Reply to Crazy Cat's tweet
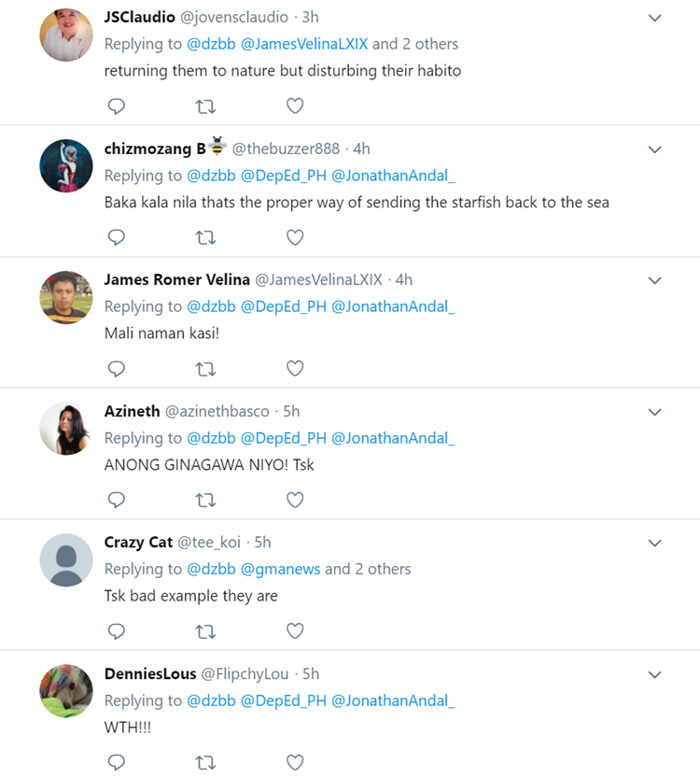700x778 pixels. pos(117,632)
